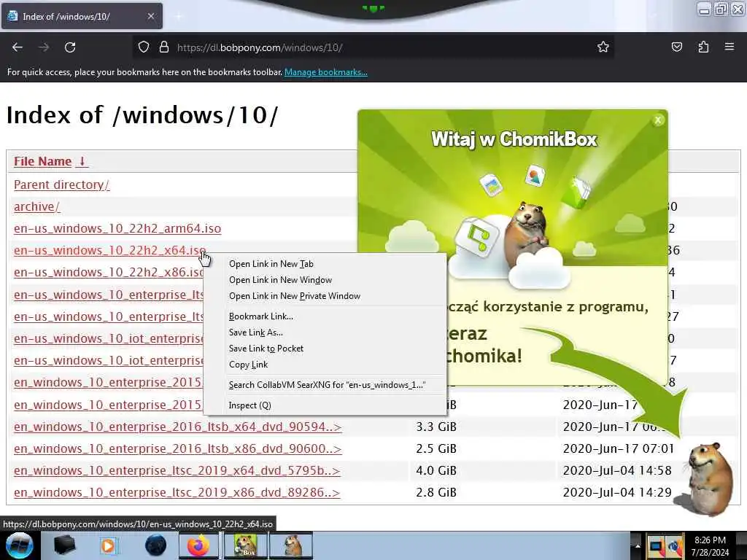Viewport: 747px width, 560px height.
Task: Open the 'Parent directory/' link
Action: [x=61, y=184]
